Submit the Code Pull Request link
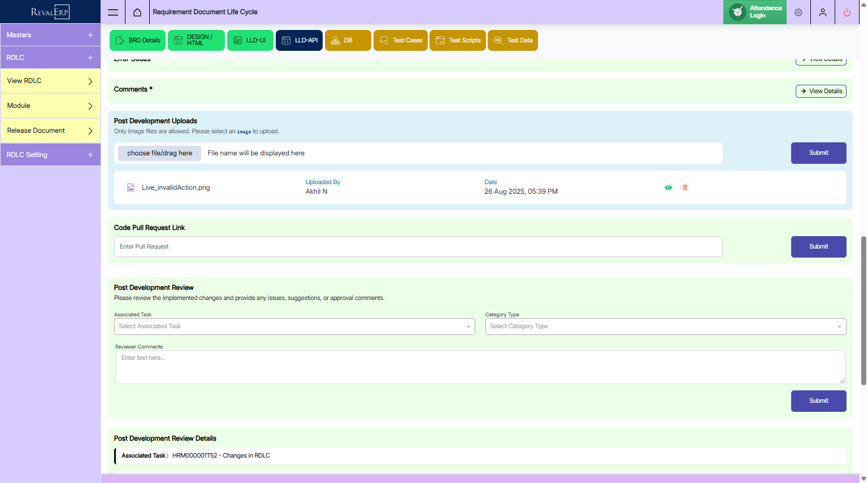This screenshot has width=868, height=483. tap(818, 247)
